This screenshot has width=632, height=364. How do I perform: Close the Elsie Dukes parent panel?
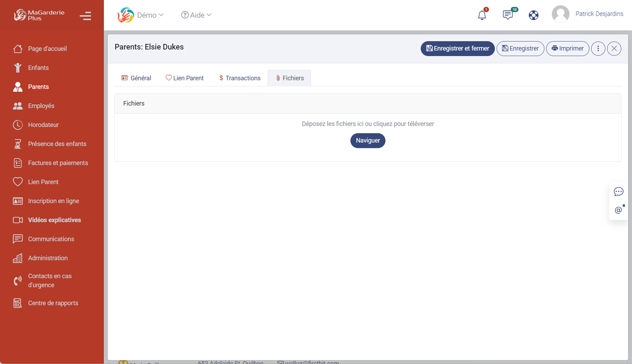614,49
